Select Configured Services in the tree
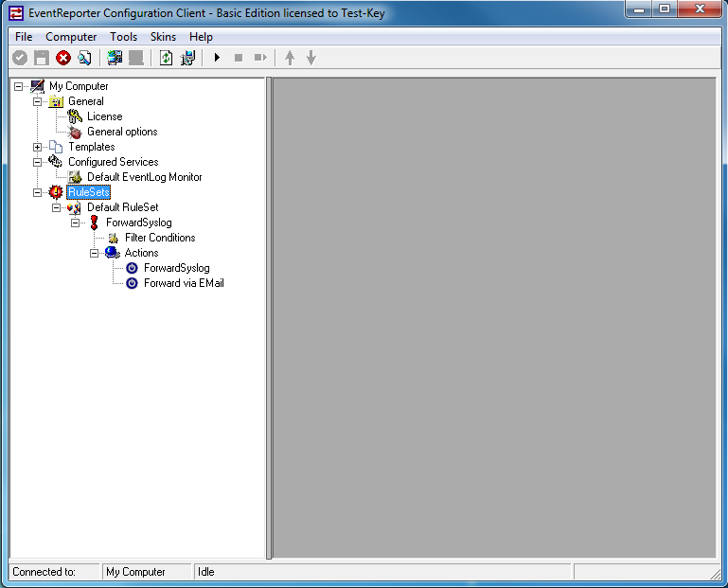 click(114, 162)
